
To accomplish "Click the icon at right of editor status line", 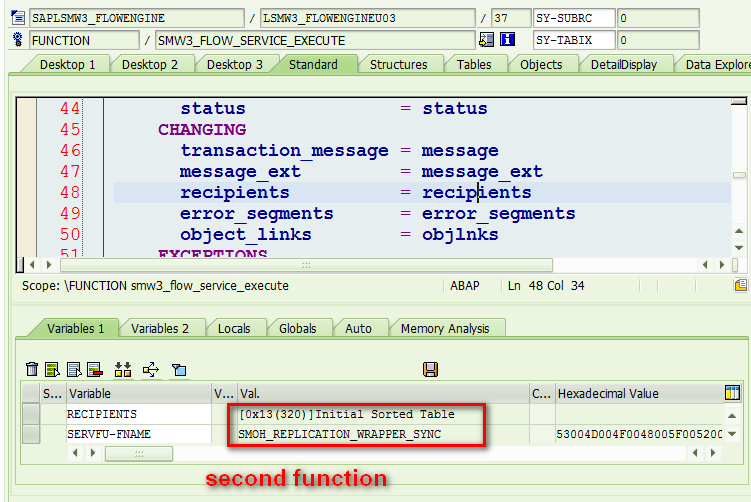I will point(740,285).
